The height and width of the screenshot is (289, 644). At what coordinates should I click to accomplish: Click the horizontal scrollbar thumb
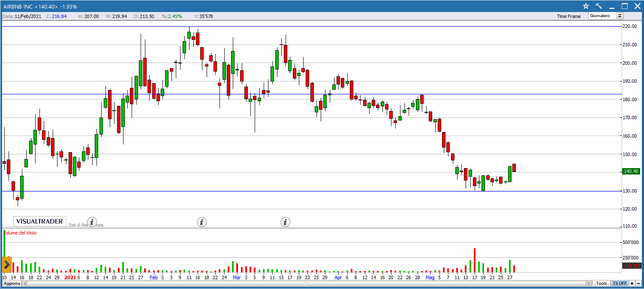(306, 283)
